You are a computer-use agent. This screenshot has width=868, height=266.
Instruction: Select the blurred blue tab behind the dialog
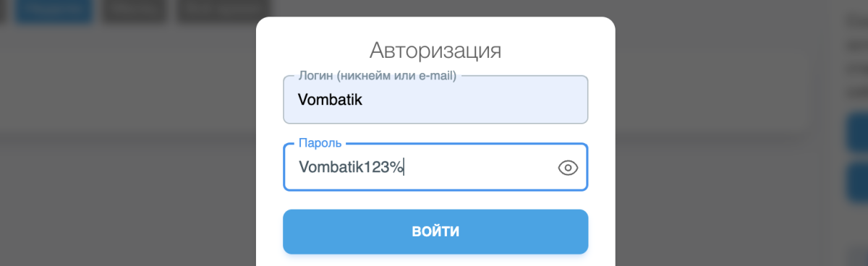pyautogui.click(x=54, y=9)
